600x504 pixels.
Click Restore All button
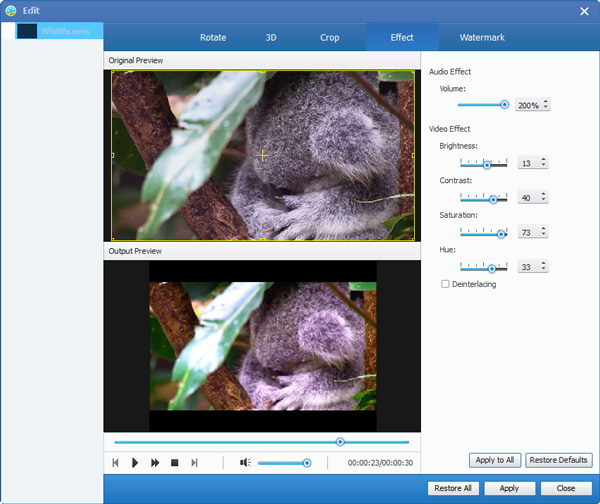tap(453, 488)
